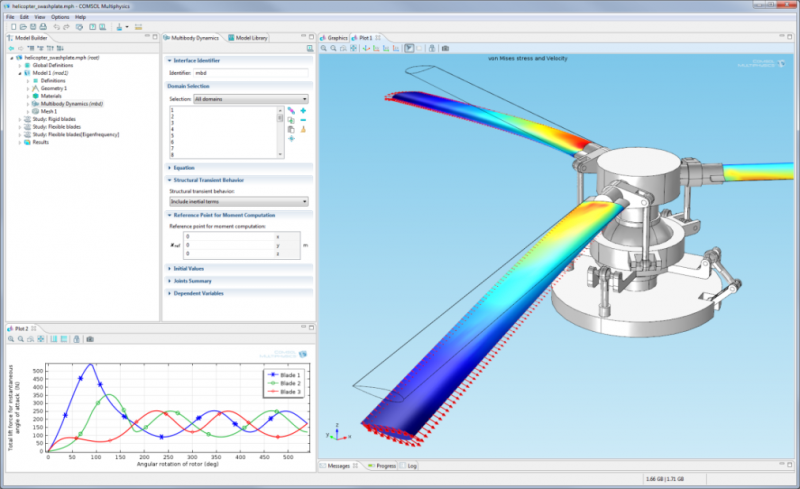
Task: Open the File menu
Action: pos(10,17)
